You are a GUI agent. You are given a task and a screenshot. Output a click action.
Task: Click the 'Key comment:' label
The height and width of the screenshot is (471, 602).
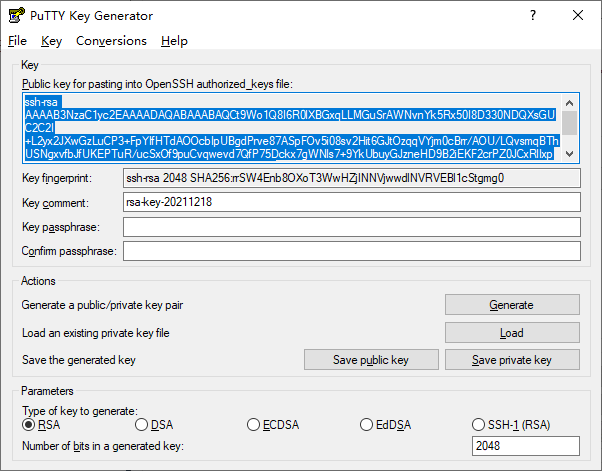click(55, 203)
